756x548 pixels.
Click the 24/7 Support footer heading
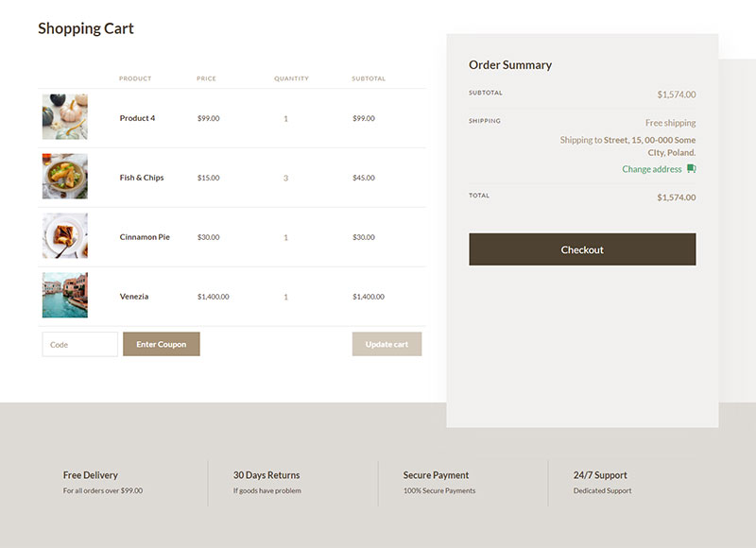tap(600, 475)
